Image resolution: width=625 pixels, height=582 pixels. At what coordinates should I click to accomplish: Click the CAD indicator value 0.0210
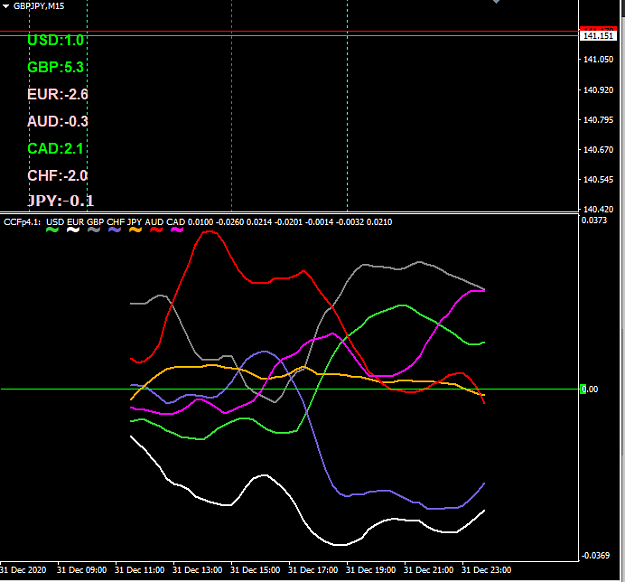coord(379,222)
